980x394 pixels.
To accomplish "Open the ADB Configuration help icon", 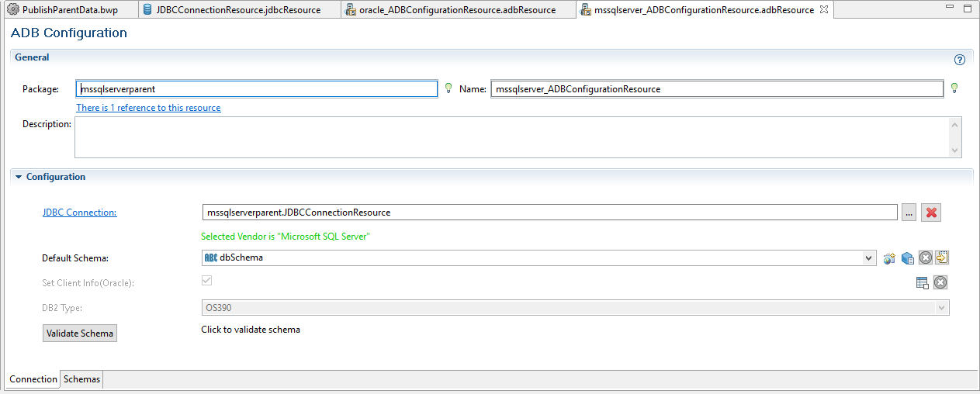I will 959,59.
